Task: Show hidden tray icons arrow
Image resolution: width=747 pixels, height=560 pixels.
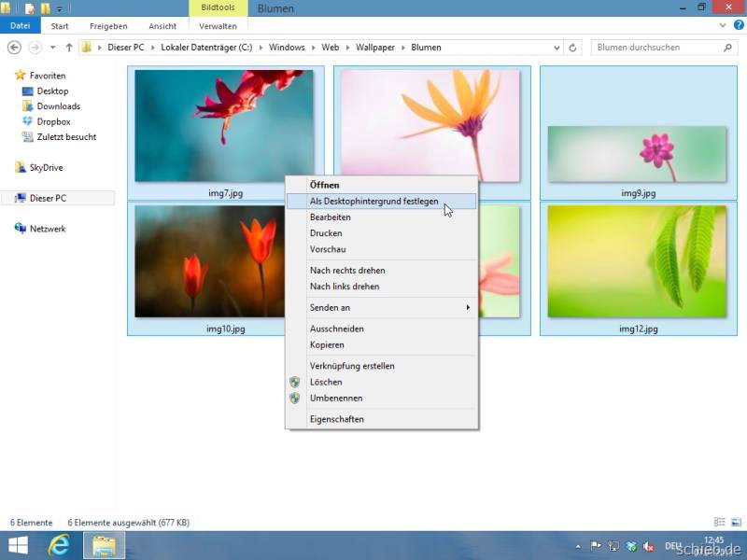Action: coord(577,546)
